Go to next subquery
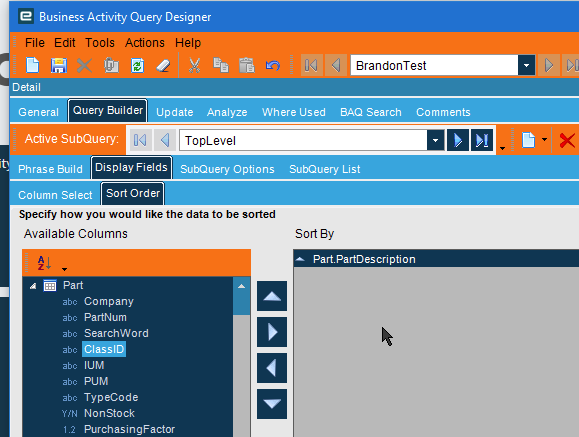This screenshot has height=437, width=579. (x=458, y=140)
